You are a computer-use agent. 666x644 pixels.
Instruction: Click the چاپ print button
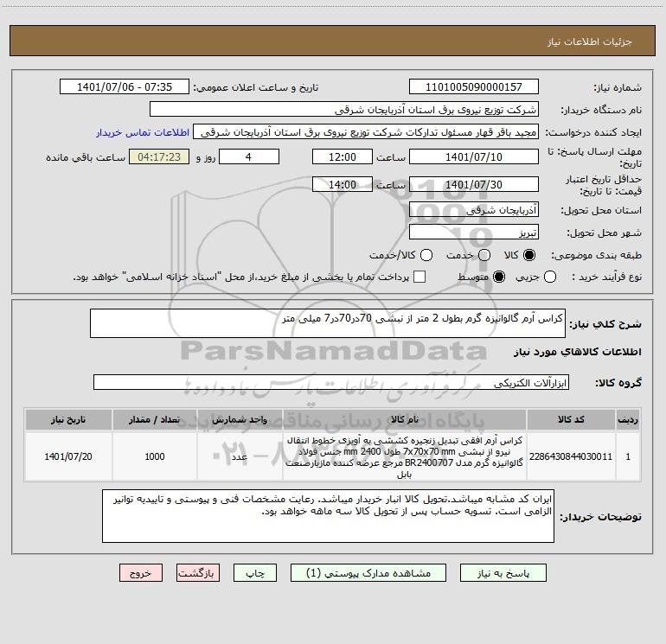click(x=255, y=573)
